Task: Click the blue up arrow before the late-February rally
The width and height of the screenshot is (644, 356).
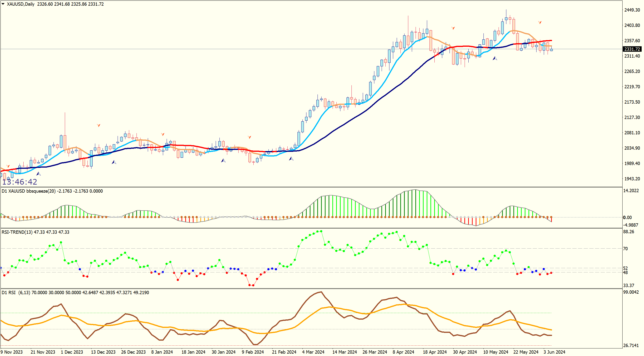Action: point(291,159)
